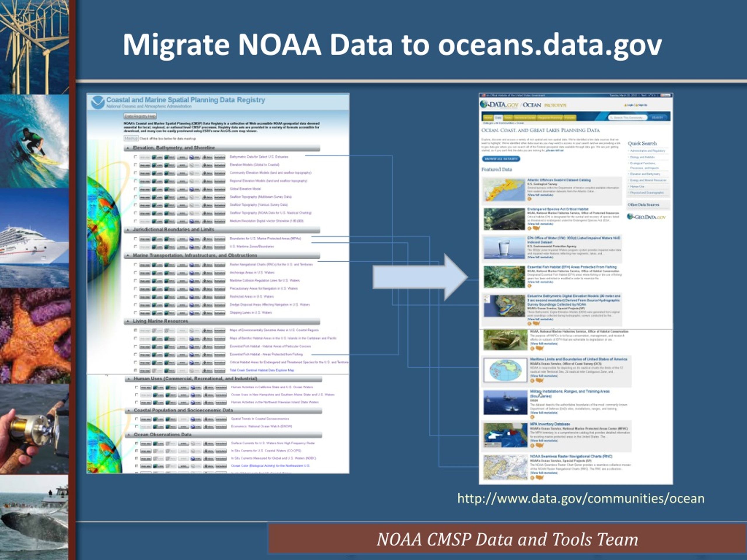This screenshot has height=560, width=747.
Task: Open the Technical Guide tab
Action: [525, 118]
